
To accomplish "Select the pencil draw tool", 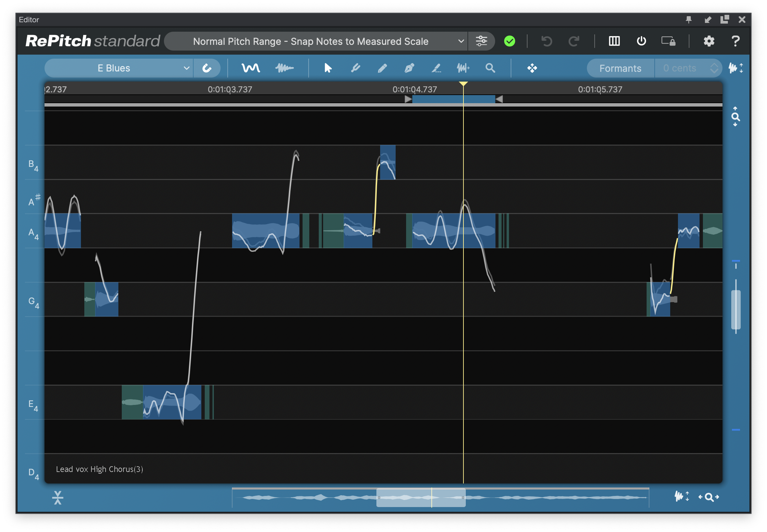I will point(382,68).
